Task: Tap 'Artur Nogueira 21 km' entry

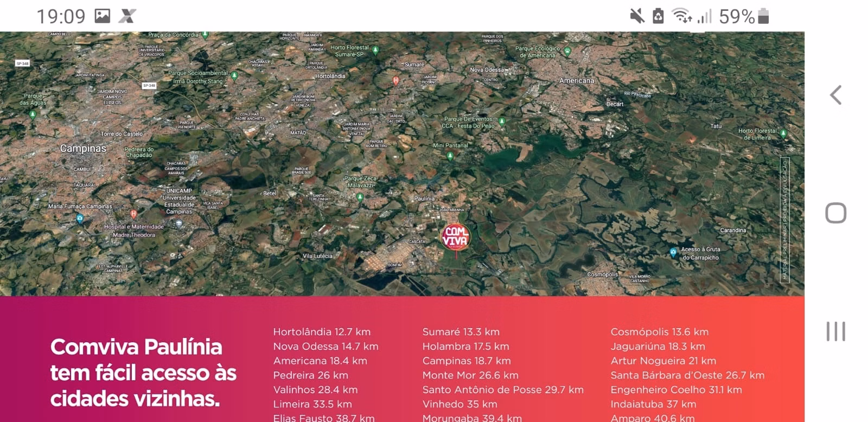Action: coord(663,361)
